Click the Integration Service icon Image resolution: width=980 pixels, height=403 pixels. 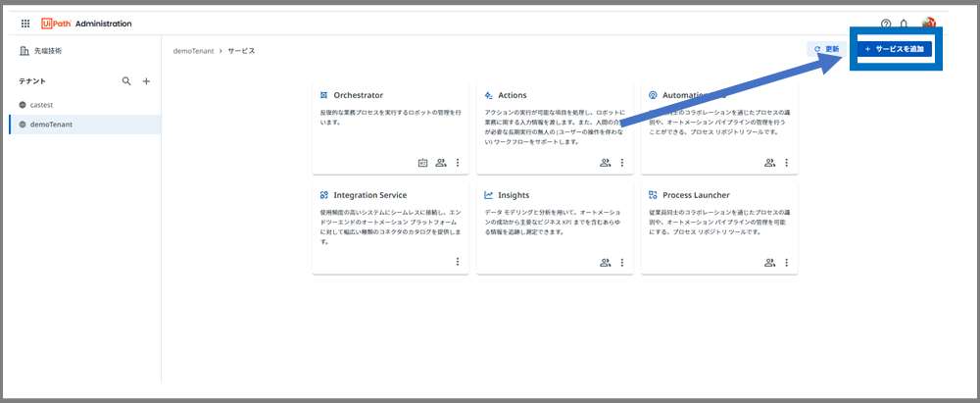tap(323, 195)
